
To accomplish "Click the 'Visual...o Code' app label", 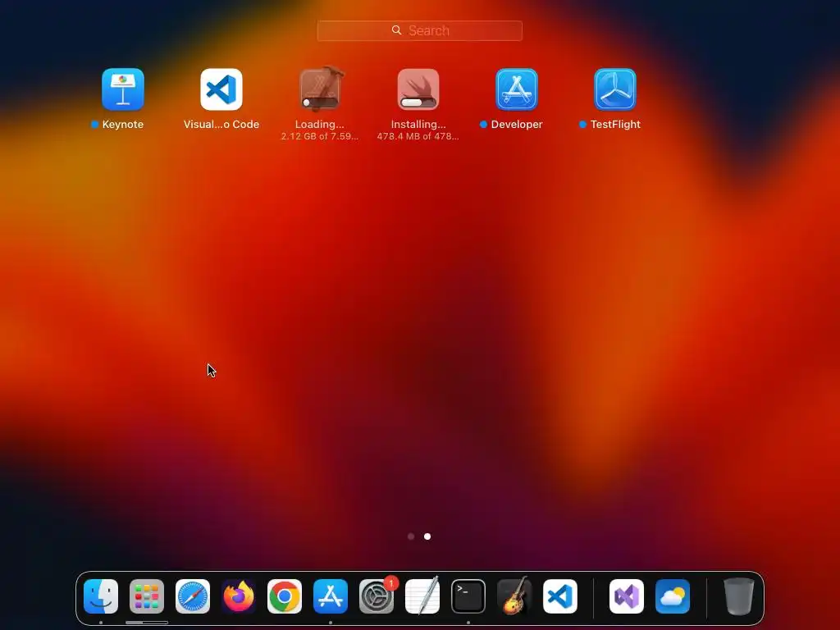I will coord(221,125).
